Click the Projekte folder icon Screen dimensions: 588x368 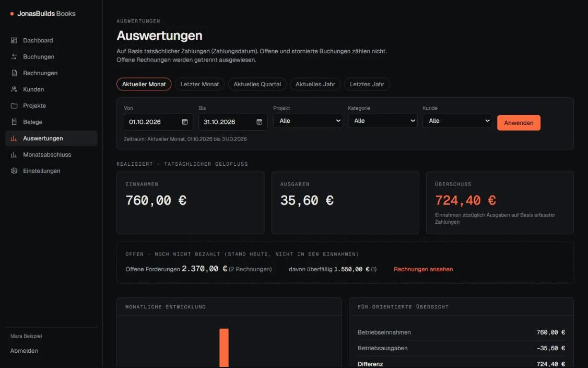tap(14, 106)
